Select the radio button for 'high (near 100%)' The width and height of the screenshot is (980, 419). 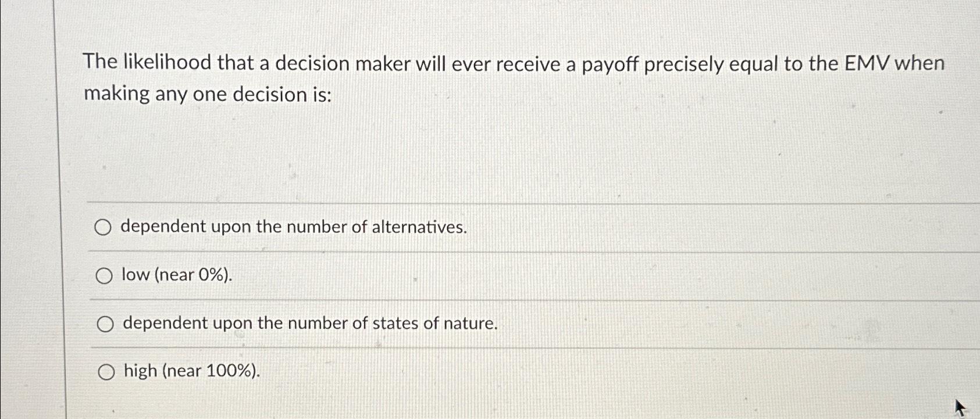(105, 371)
